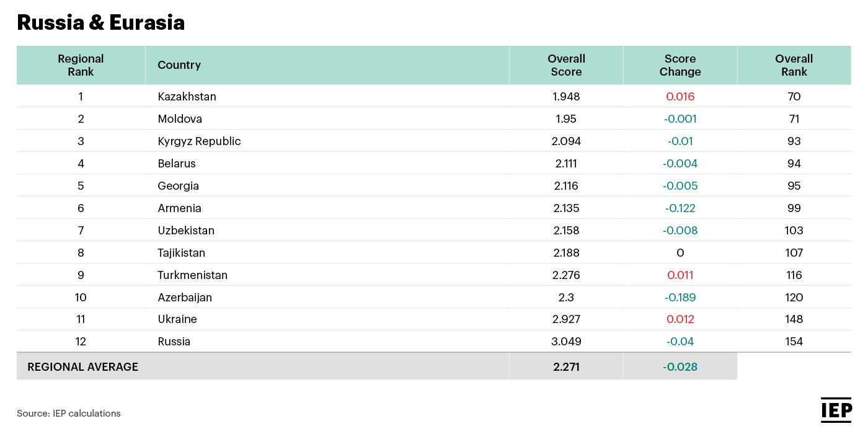Image resolution: width=868 pixels, height=434 pixels.
Task: Select the Overall Score column header
Action: pos(566,65)
